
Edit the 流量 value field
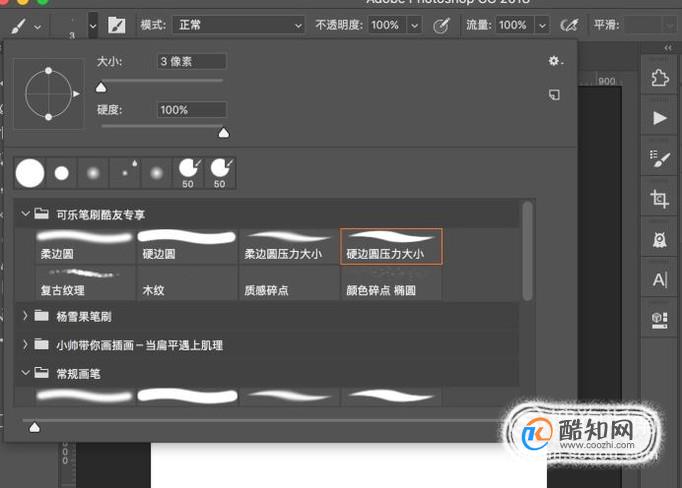515,25
